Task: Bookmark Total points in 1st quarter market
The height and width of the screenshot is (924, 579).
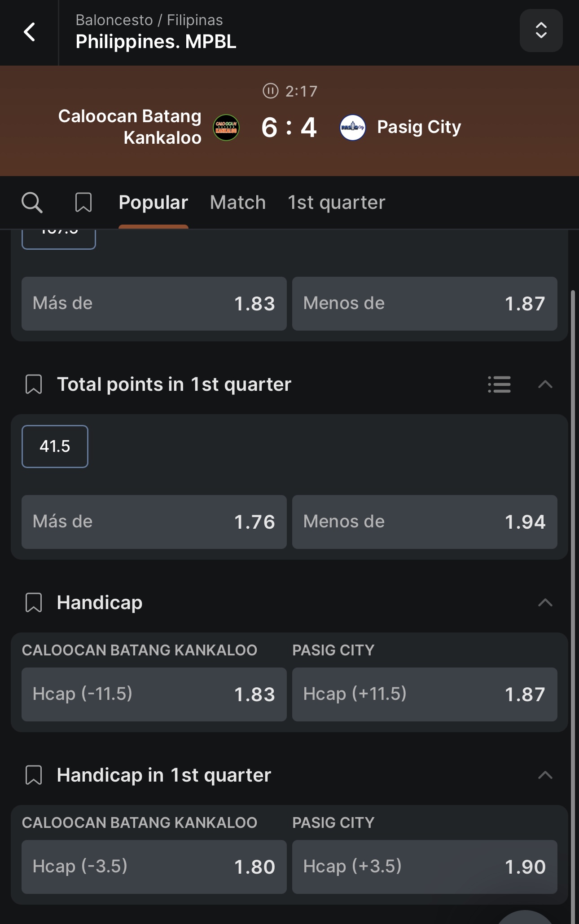Action: coord(34,385)
